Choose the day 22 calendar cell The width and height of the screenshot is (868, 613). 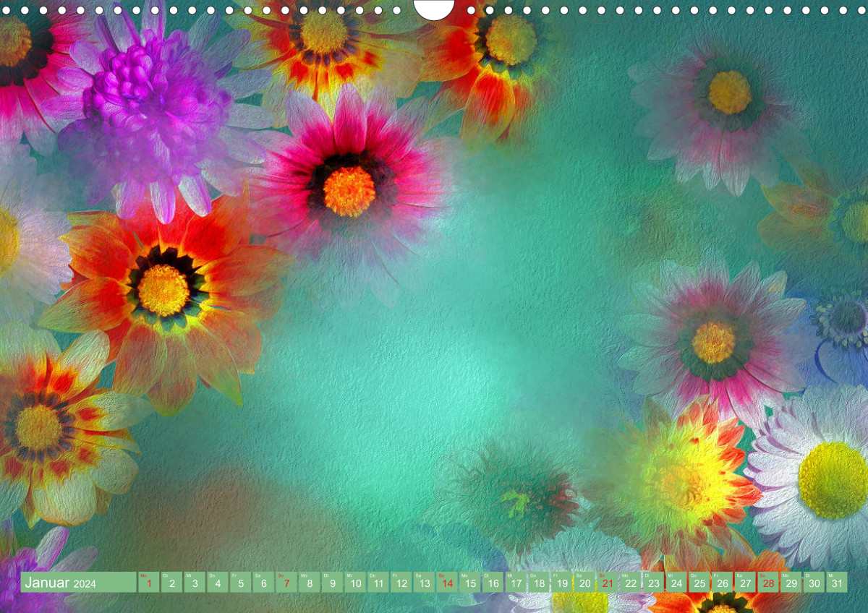pos(630,582)
